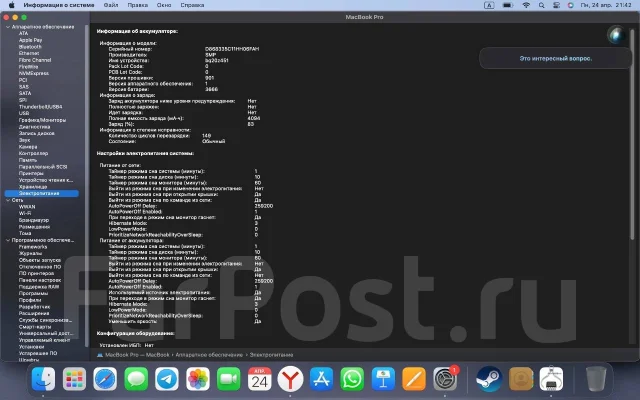Select Электропитание highlighted sidebar item
640x400 pixels.
(41, 193)
